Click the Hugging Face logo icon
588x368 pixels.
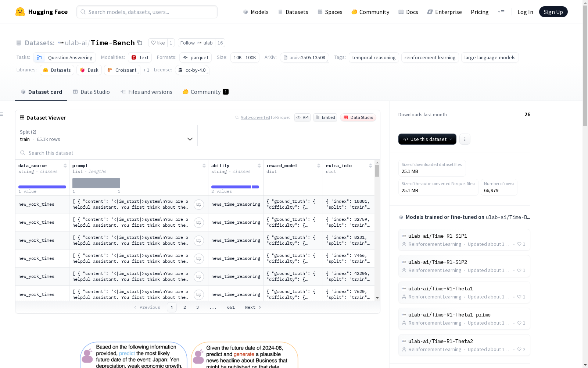20,12
